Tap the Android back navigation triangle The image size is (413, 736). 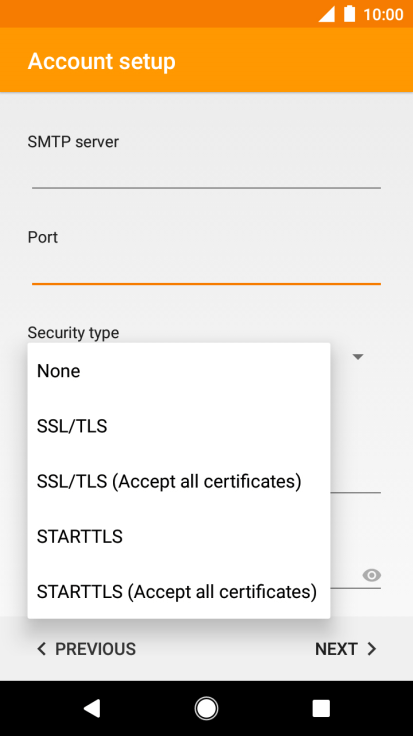tap(92, 708)
